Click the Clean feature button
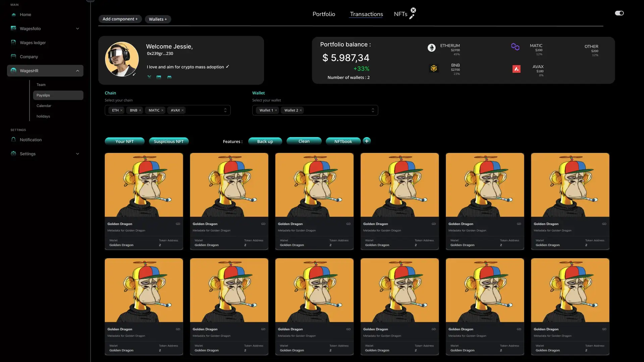 click(304, 141)
